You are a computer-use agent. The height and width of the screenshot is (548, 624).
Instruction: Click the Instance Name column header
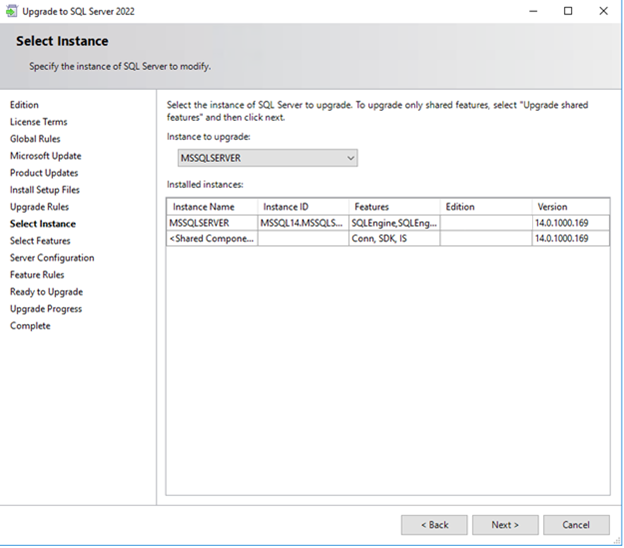212,207
